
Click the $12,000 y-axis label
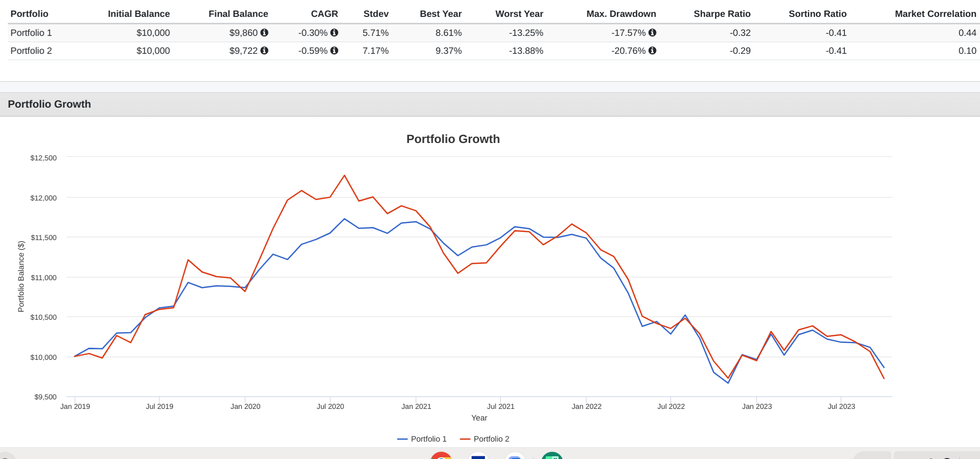43,198
